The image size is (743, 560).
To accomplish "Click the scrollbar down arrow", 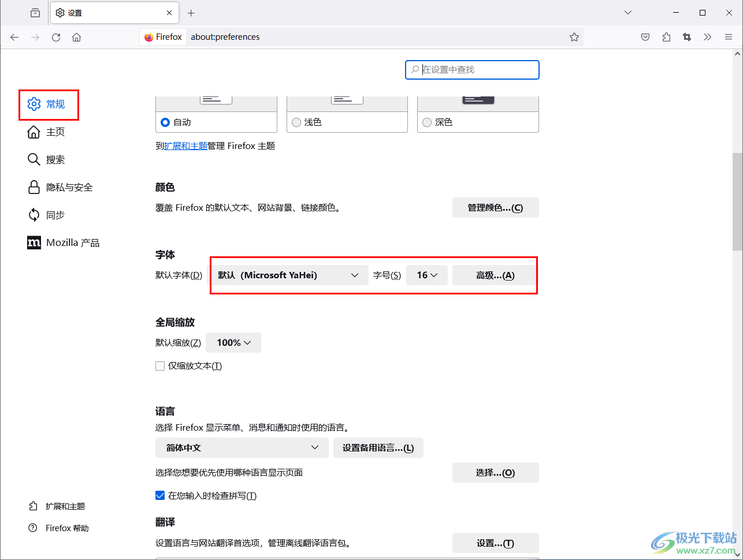I will (737, 555).
